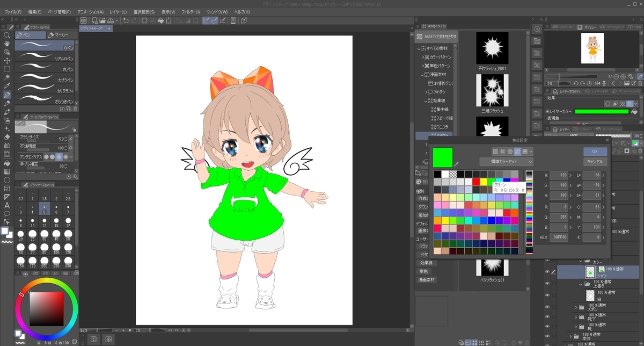
Task: Toggle visibility eye of the 靴 folder
Action: pyautogui.click(x=547, y=326)
